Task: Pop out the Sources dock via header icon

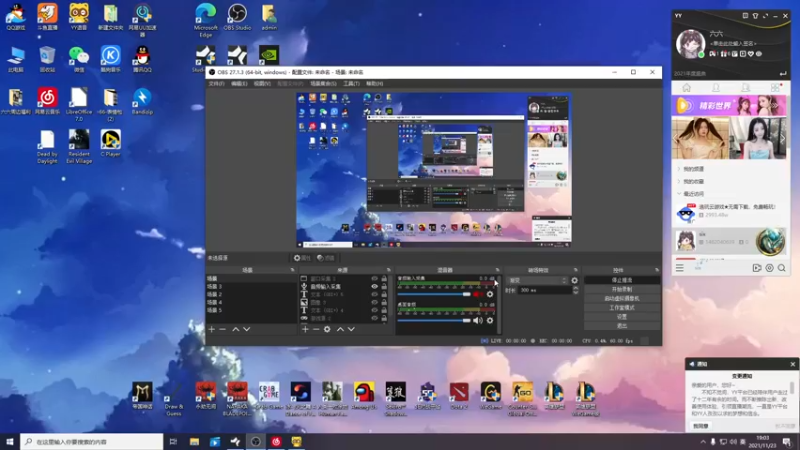Action: (x=389, y=270)
